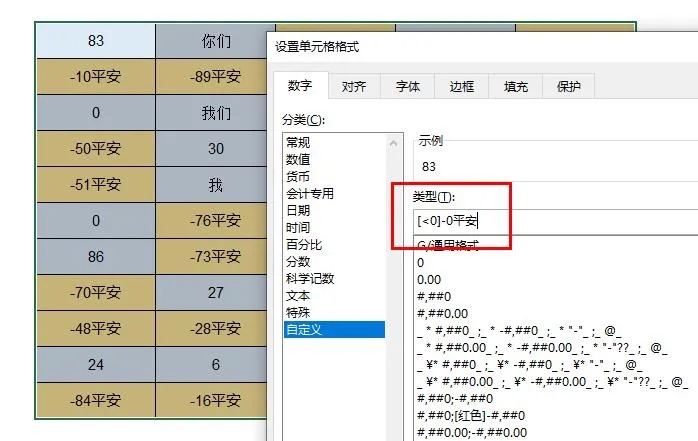Select 会计专用 category
698x441 pixels.
(x=310, y=193)
